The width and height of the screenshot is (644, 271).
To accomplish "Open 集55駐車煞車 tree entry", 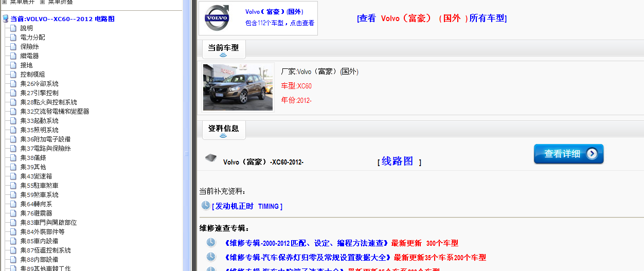I will tap(39, 186).
